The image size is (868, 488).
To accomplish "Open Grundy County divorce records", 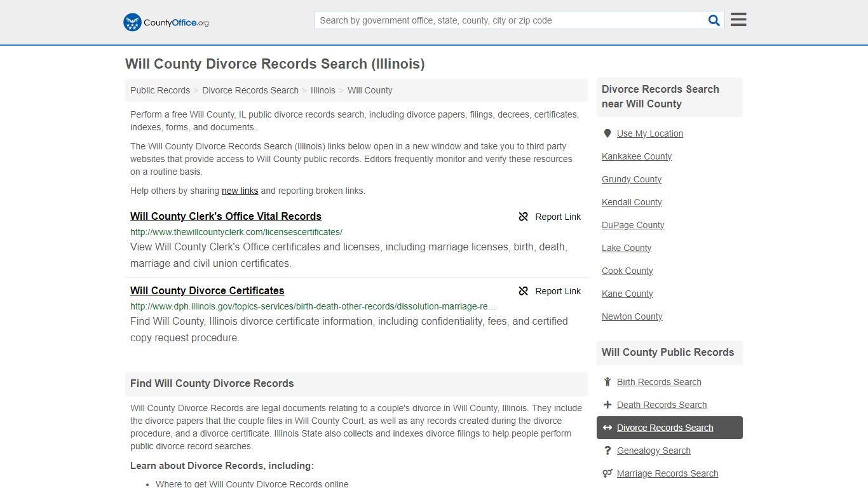I will coord(632,179).
